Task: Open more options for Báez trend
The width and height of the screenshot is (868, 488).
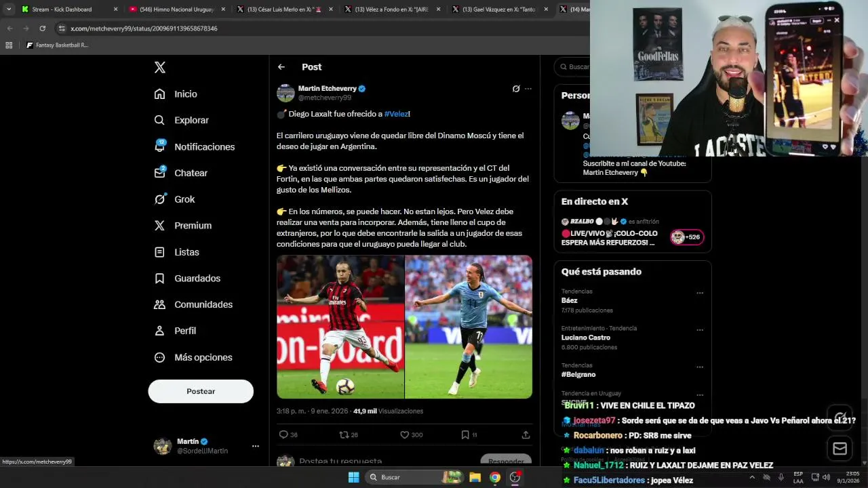Action: 700,293
